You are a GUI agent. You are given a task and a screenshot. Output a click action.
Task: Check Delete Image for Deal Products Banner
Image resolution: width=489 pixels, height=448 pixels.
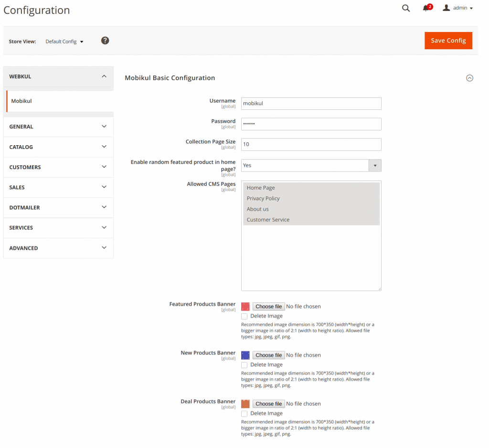click(x=244, y=414)
